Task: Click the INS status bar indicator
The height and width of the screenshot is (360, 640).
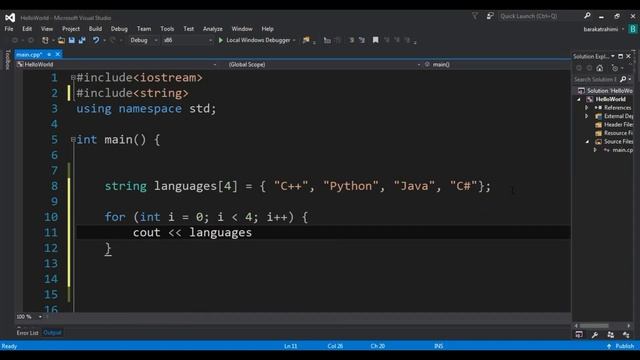Action: 439,346
